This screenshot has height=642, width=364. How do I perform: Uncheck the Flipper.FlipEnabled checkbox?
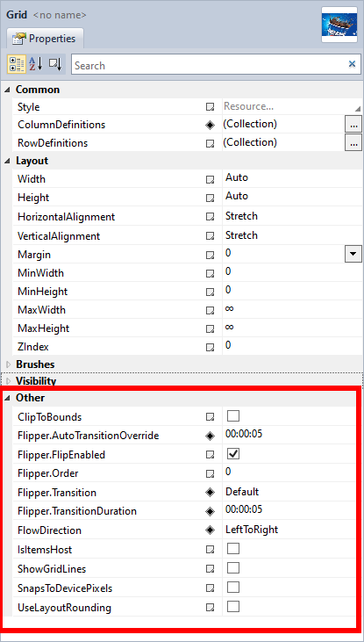(233, 454)
